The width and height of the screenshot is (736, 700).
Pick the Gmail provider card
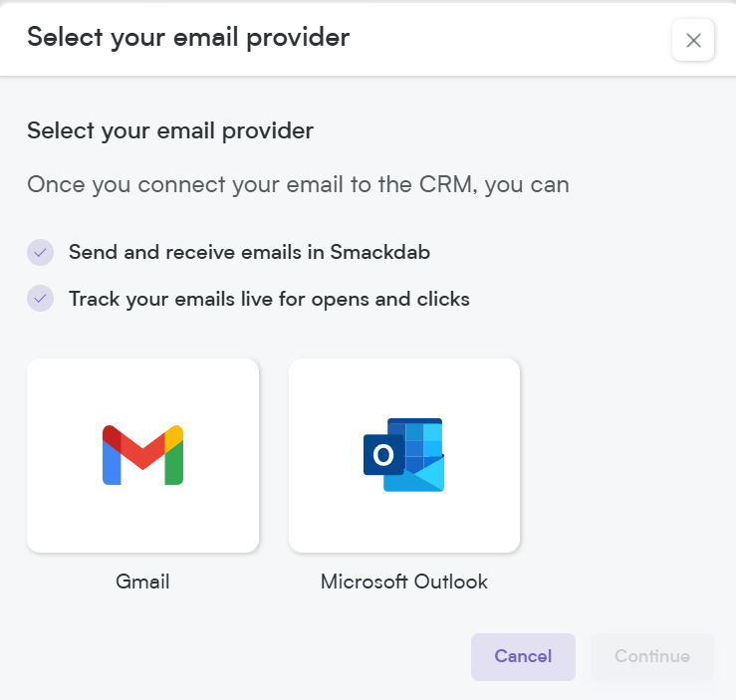click(x=142, y=456)
